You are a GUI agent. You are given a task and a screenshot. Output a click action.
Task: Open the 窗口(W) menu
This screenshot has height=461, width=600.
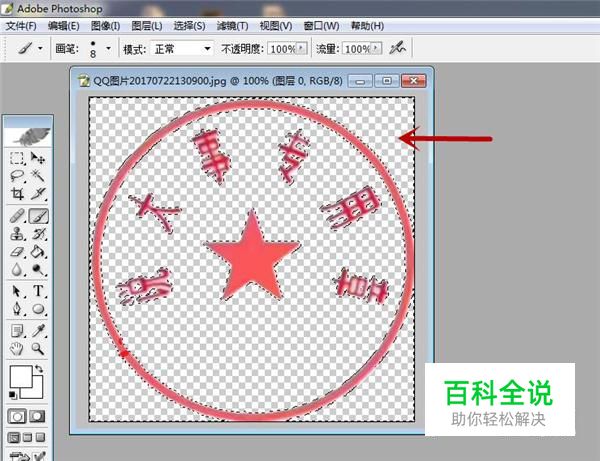click(x=321, y=26)
